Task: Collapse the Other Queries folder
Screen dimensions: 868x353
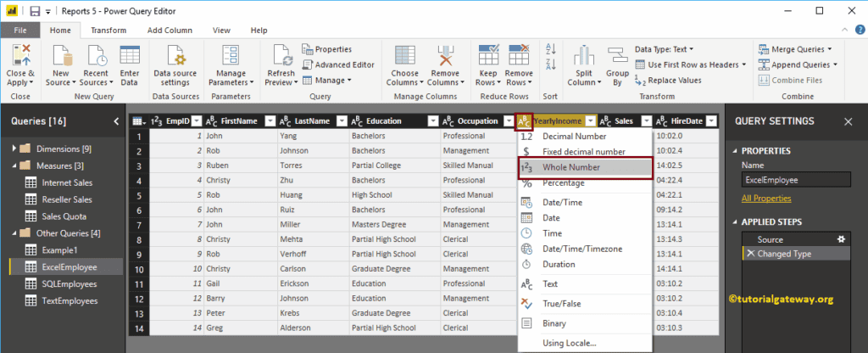Action: pos(14,233)
